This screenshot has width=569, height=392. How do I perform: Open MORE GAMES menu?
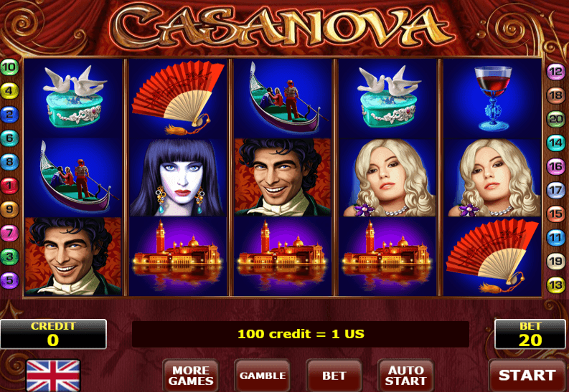(x=191, y=376)
